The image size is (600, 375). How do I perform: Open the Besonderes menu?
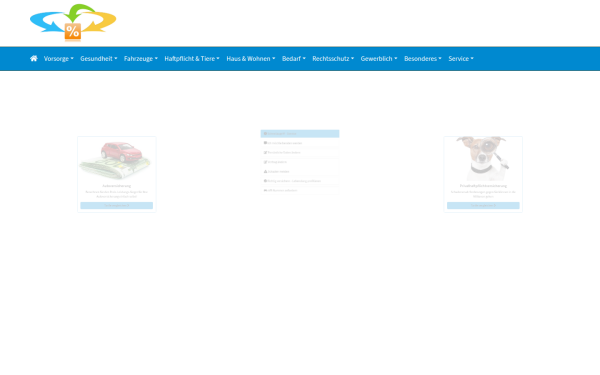423,59
